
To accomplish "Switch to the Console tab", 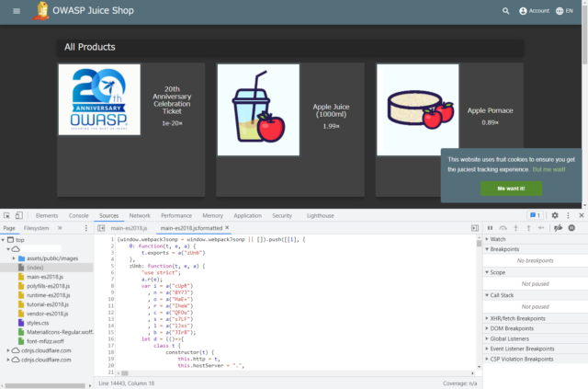I will click(x=79, y=215).
